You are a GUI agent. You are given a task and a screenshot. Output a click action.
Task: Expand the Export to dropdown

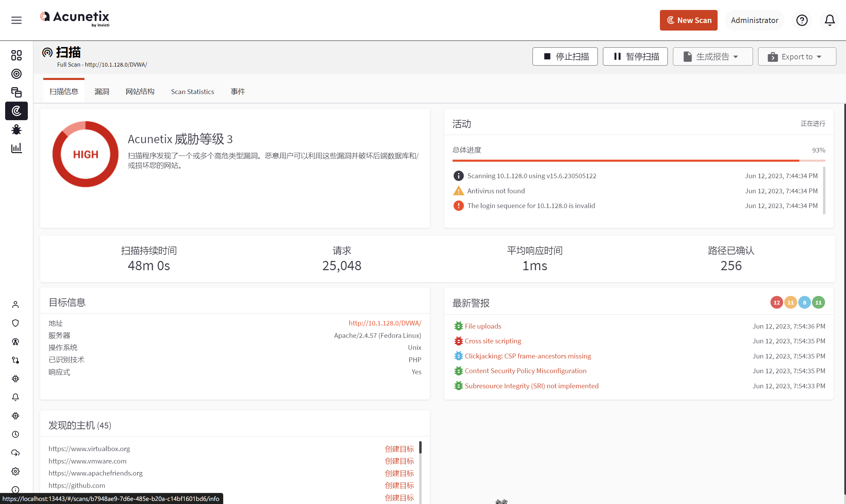797,57
